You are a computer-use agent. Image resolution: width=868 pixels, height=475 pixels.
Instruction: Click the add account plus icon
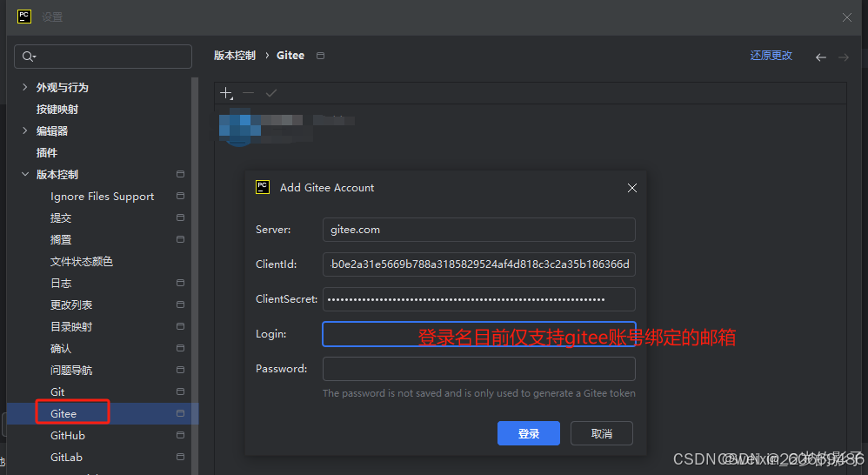(x=226, y=93)
